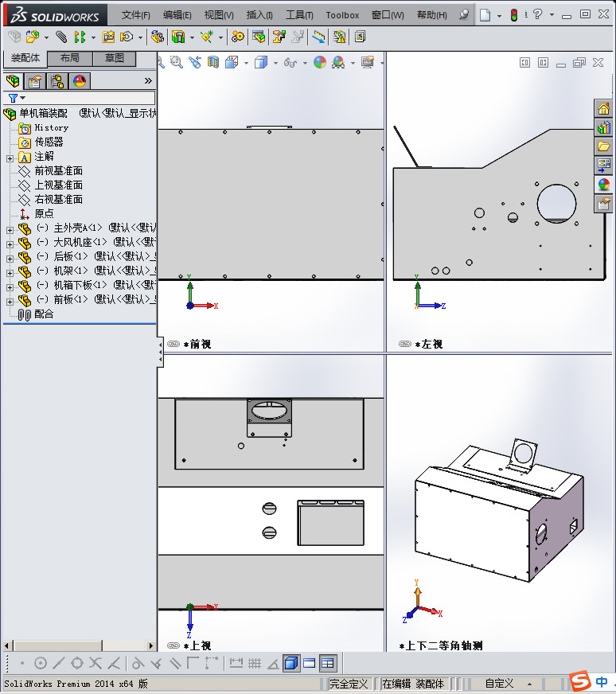The image size is (616, 694).
Task: Toggle link views icon beside 左视
Action: (x=405, y=344)
